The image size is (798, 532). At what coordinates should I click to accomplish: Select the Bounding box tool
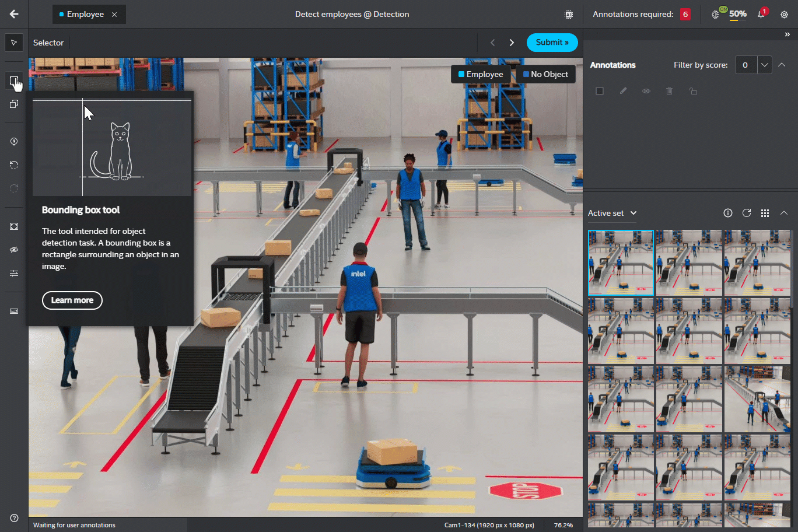pos(14,80)
